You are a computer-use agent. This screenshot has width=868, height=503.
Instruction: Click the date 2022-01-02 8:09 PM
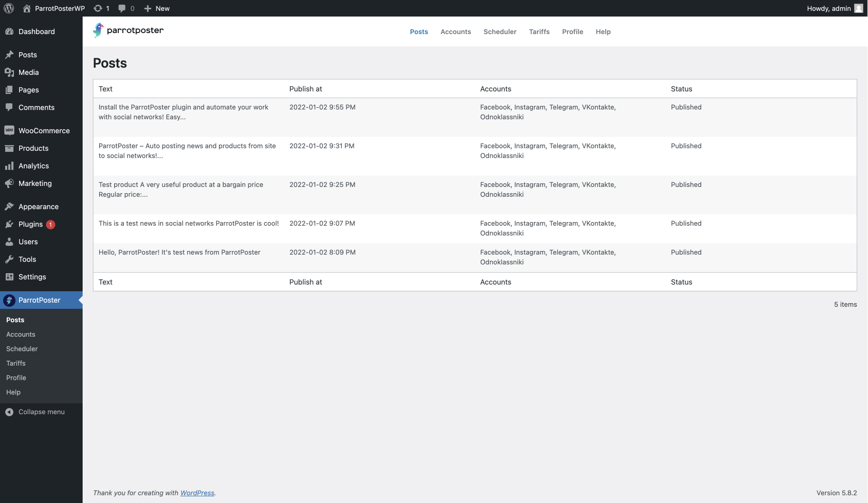(x=322, y=253)
